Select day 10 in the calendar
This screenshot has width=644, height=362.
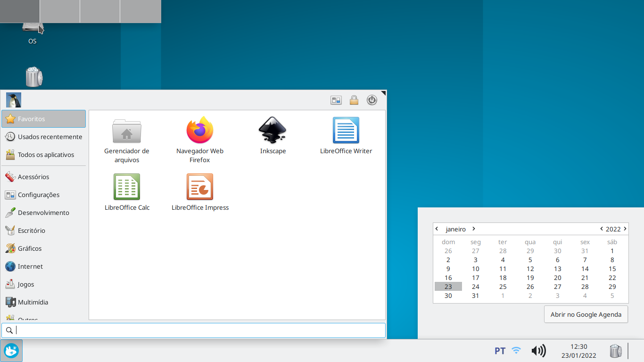click(x=476, y=269)
